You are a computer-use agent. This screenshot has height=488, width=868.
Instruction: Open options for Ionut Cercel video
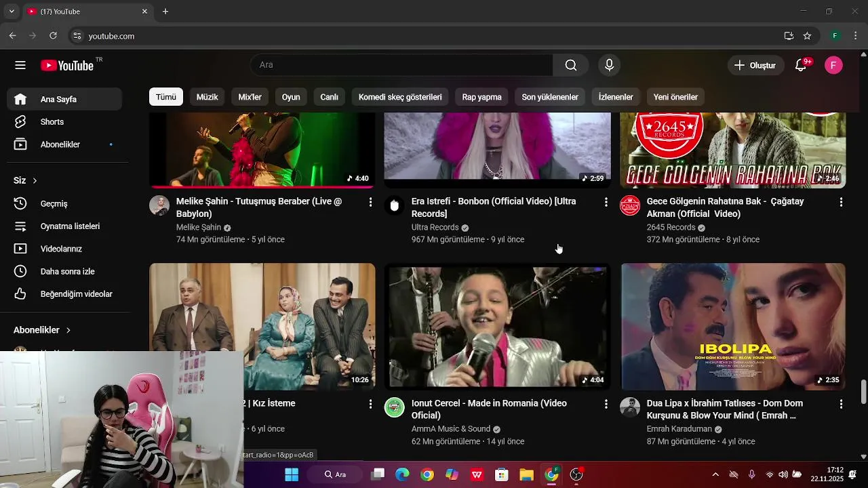606,404
